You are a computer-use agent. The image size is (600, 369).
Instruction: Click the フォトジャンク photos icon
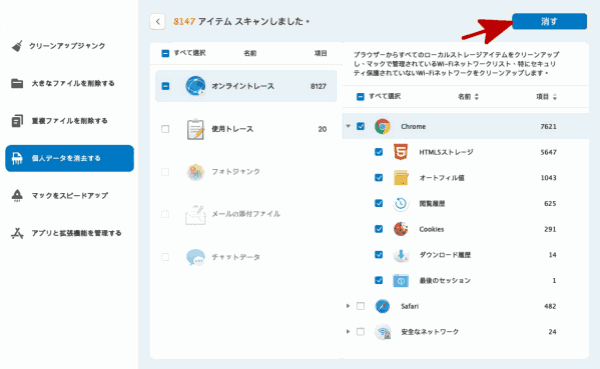point(196,172)
